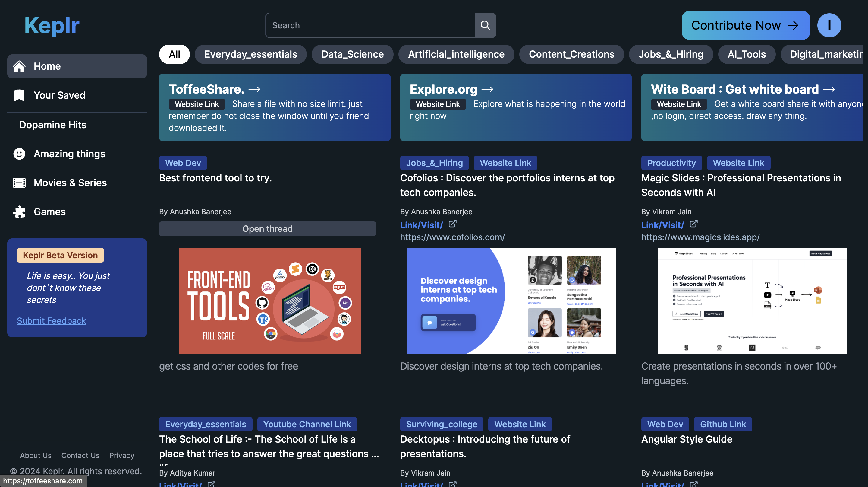The width and height of the screenshot is (868, 487).
Task: Select the Artificial_intelligence category filter
Action: coord(456,54)
